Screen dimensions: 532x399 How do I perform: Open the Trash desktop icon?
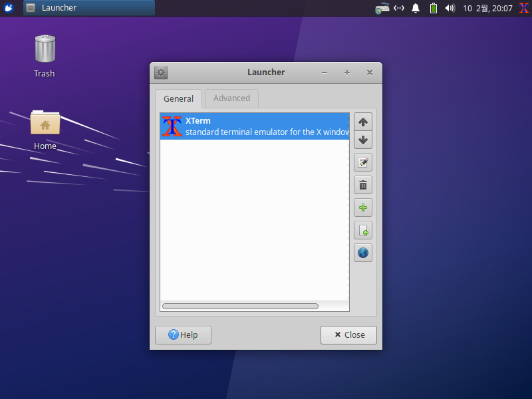(45, 56)
